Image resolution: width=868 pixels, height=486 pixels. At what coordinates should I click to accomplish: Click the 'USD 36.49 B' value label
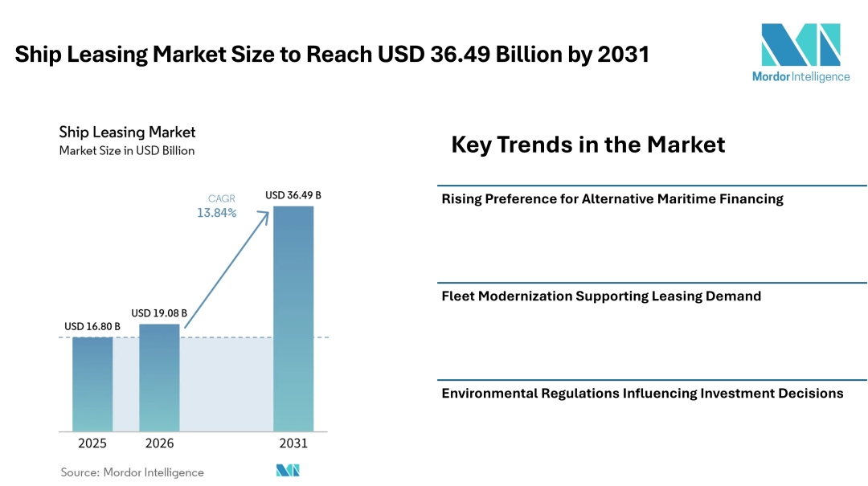pos(293,195)
